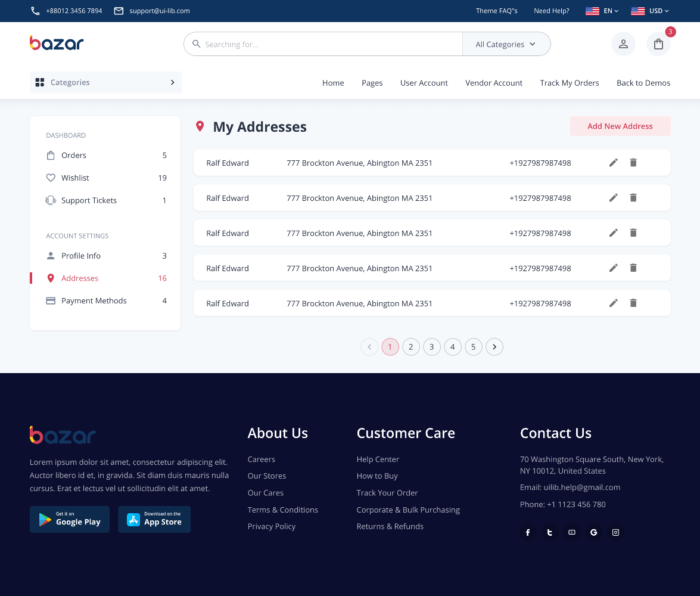The image size is (700, 596).
Task: Open Track My Orders in navigation
Action: [x=569, y=83]
